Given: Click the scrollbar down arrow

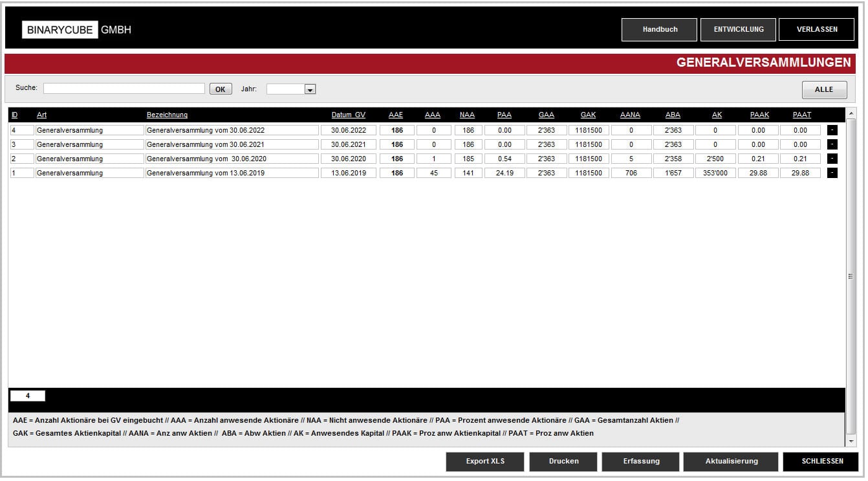Looking at the screenshot, I should click(851, 441).
